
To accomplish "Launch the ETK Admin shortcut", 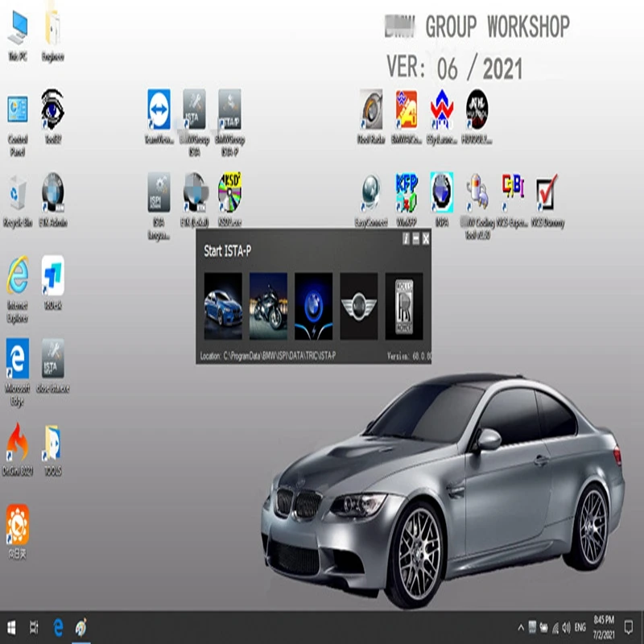I will pos(52,200).
